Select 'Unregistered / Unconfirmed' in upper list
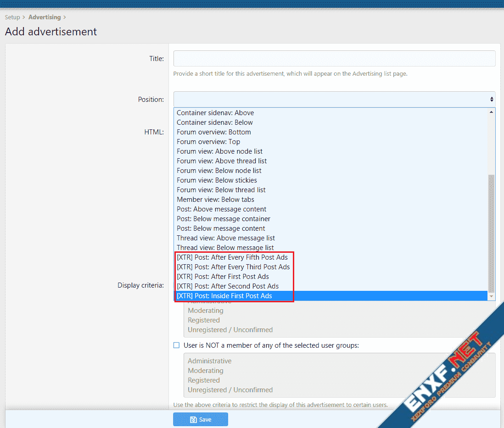 click(230, 330)
